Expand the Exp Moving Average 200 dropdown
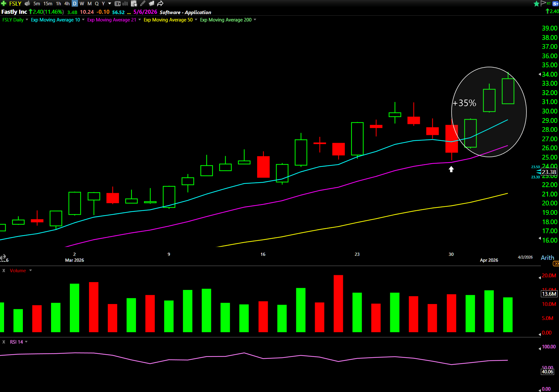The height and width of the screenshot is (392, 559). [255, 20]
